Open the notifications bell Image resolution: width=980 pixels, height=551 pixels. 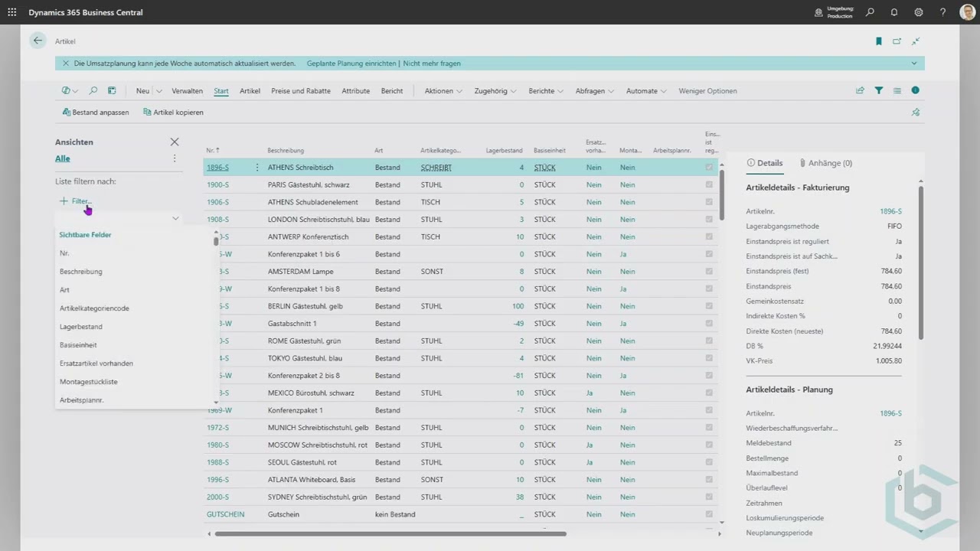click(894, 12)
